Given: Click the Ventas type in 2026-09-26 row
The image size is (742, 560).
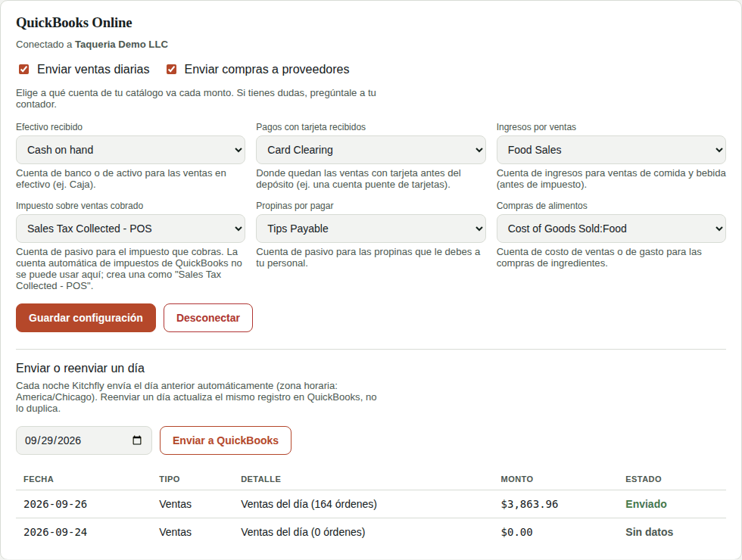Looking at the screenshot, I should point(175,504).
